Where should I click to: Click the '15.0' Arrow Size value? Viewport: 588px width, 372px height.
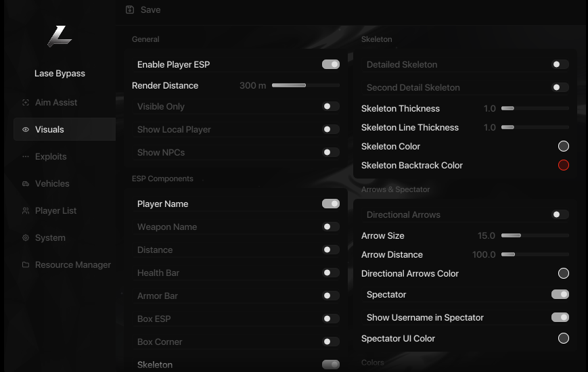tap(487, 235)
